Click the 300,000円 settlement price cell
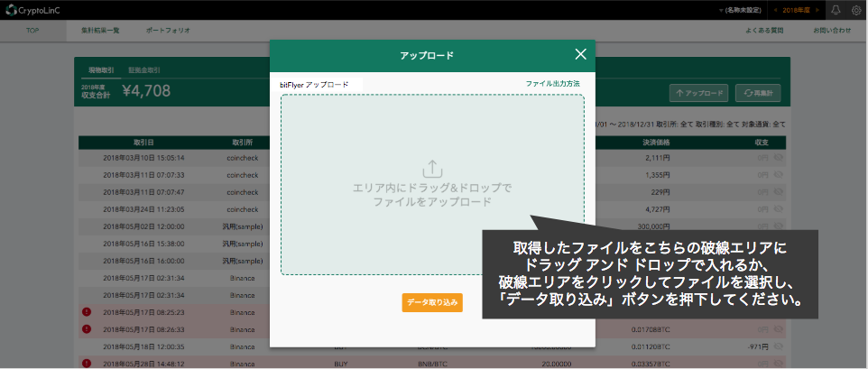This screenshot has height=369, width=868. coord(654,226)
